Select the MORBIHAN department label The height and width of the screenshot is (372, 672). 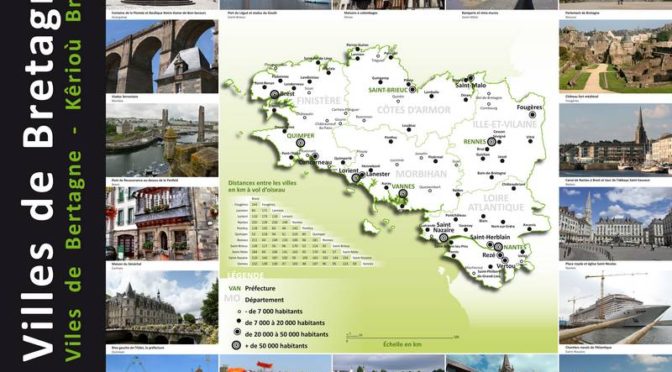pos(421,174)
